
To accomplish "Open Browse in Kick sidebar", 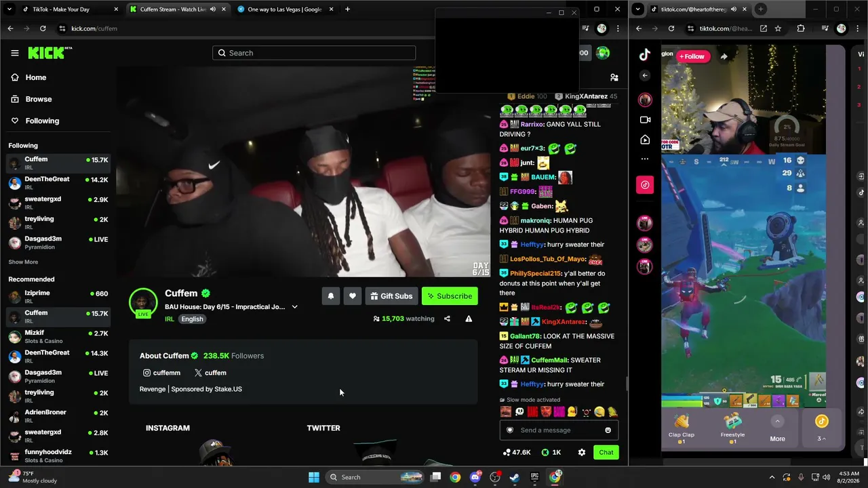I will coord(39,99).
